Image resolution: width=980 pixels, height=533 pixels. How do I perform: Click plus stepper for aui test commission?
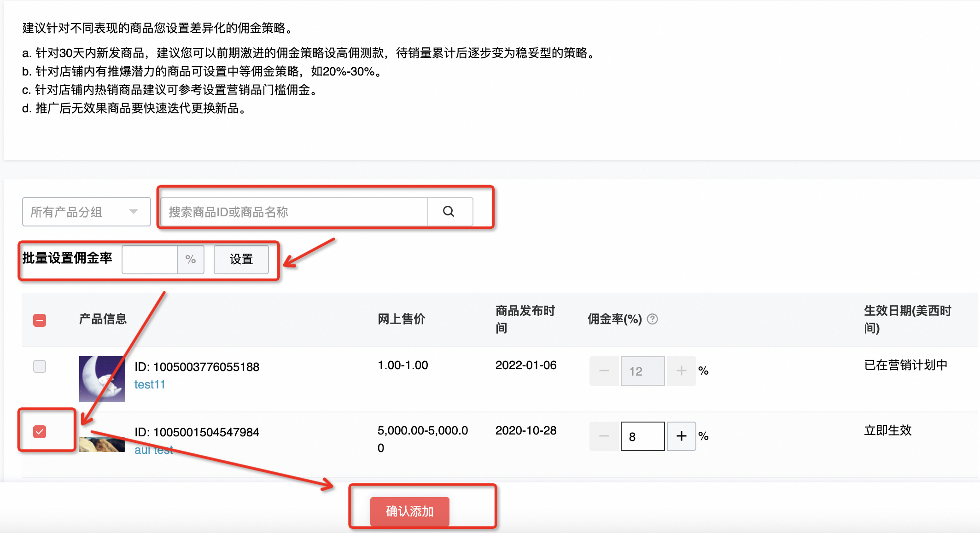pyautogui.click(x=681, y=436)
